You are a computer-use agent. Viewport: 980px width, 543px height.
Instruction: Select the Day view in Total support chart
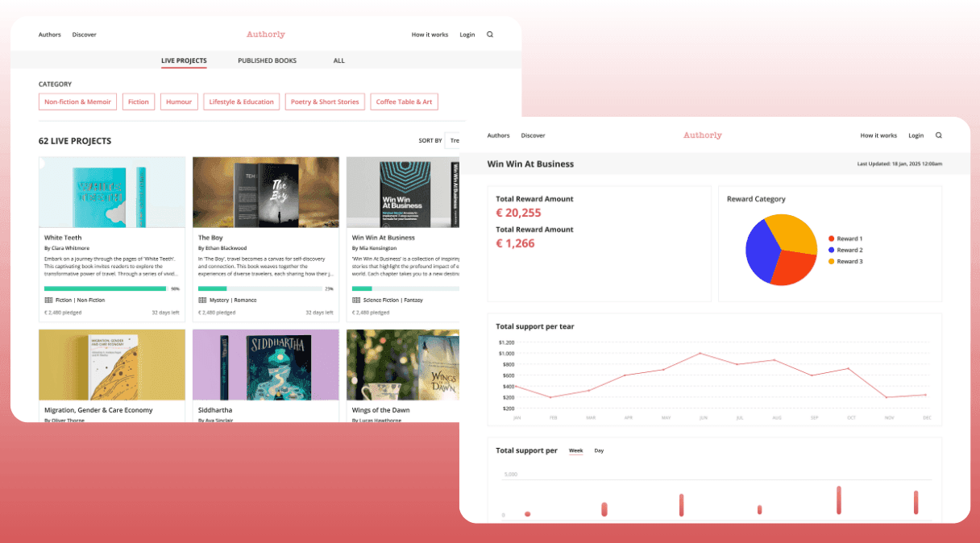599,450
